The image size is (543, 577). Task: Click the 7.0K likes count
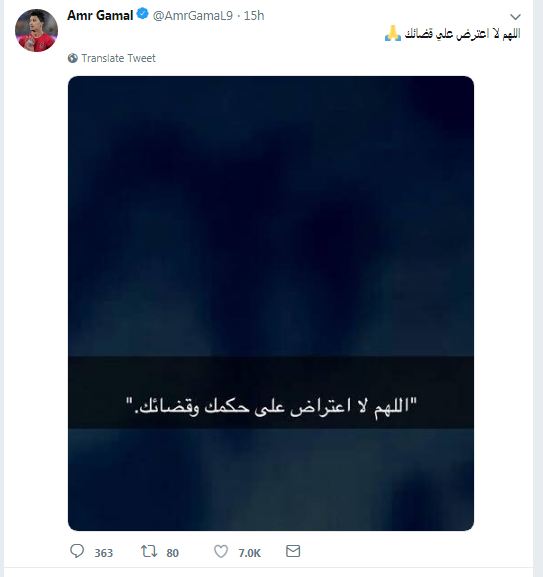point(249,553)
